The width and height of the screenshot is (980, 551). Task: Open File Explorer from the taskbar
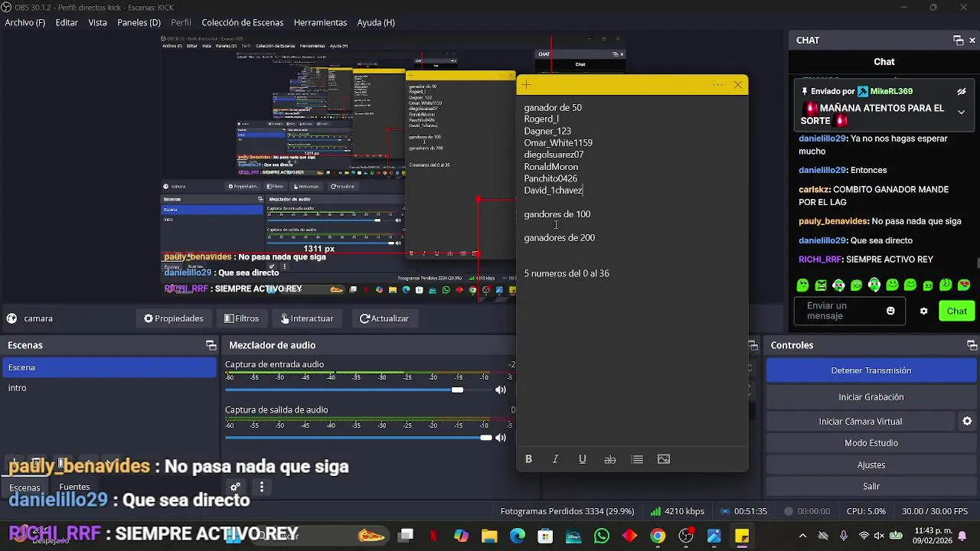[x=489, y=536]
